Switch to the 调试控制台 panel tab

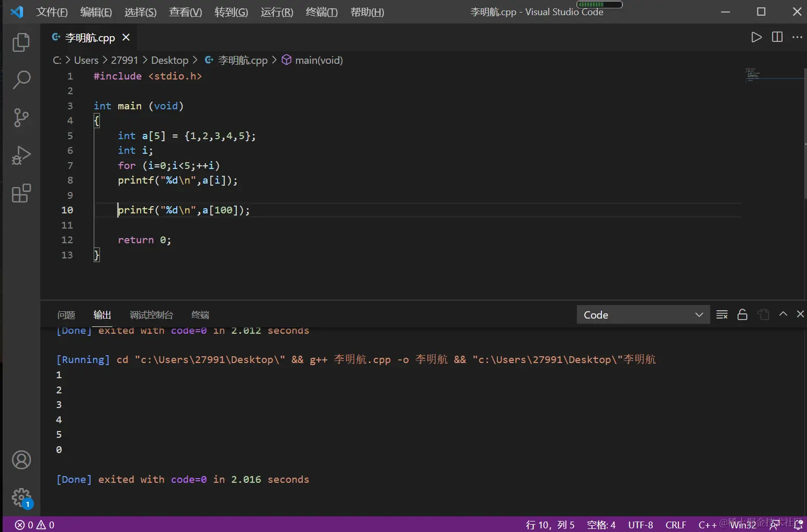(x=151, y=314)
